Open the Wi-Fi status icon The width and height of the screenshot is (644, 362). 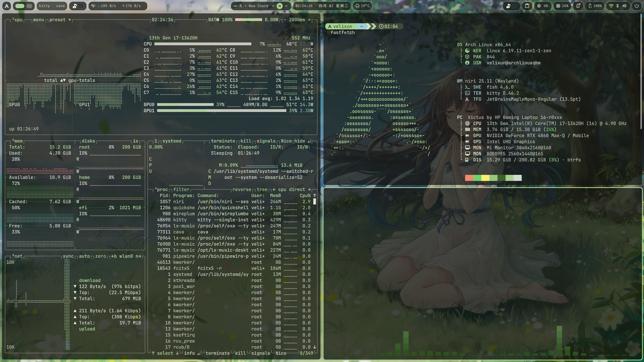(x=611, y=6)
